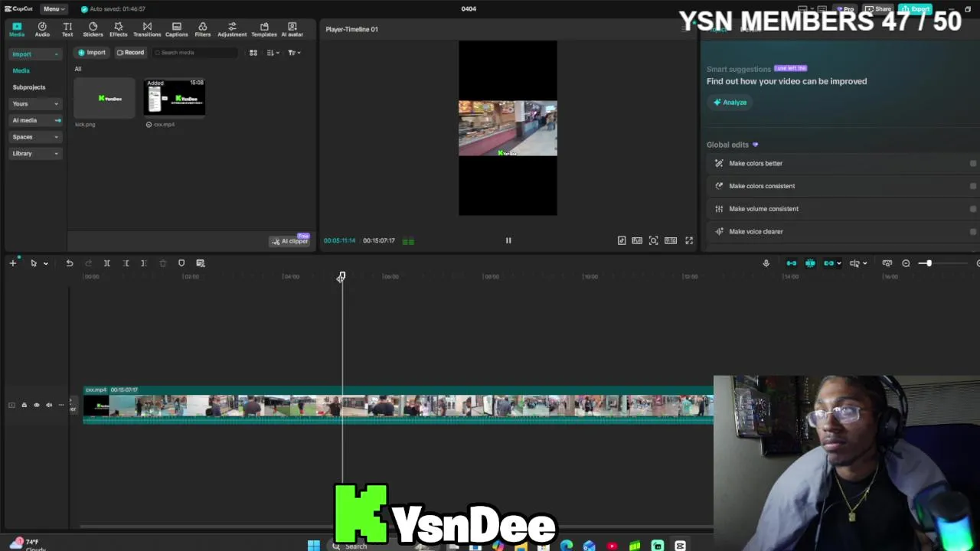Open the Audio tab

(x=42, y=29)
